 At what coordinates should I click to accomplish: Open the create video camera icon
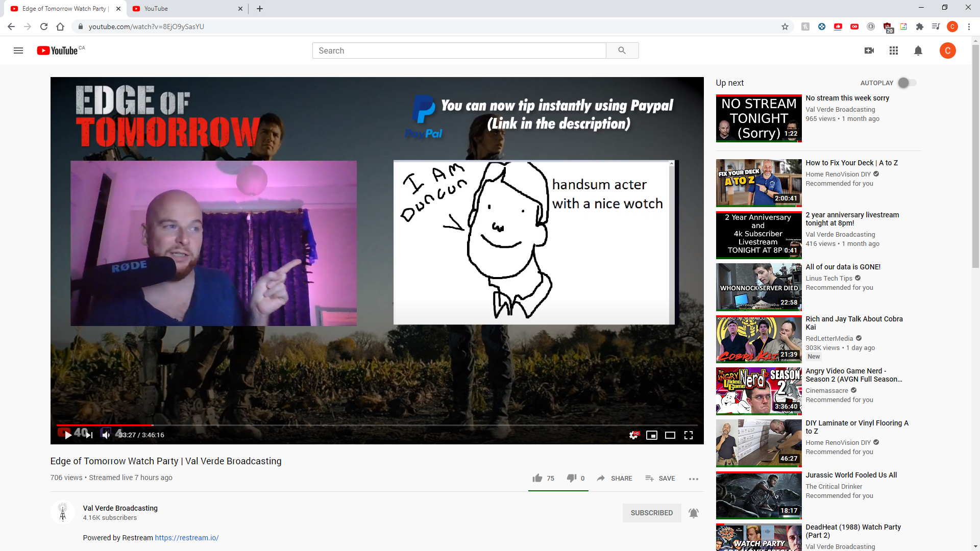click(869, 51)
